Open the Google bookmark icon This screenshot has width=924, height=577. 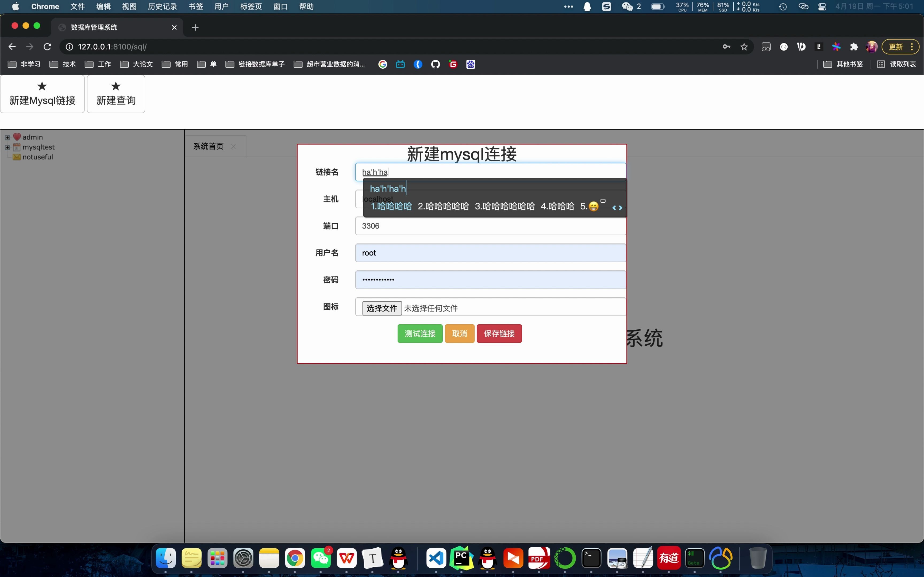click(x=382, y=64)
